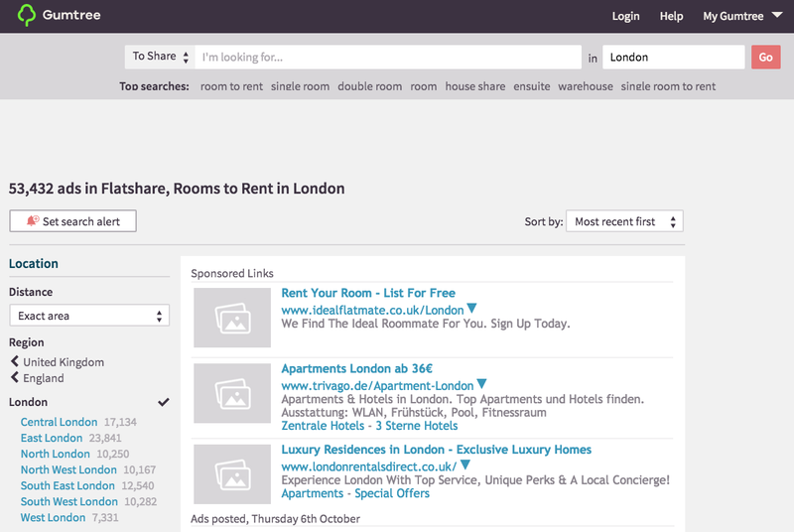The height and width of the screenshot is (532, 794).
Task: Visit www.londonrentalsdirect.co.uk link
Action: [368, 466]
